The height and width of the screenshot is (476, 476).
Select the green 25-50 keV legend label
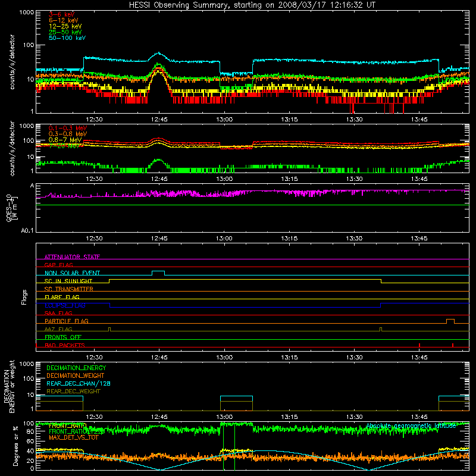[x=65, y=32]
